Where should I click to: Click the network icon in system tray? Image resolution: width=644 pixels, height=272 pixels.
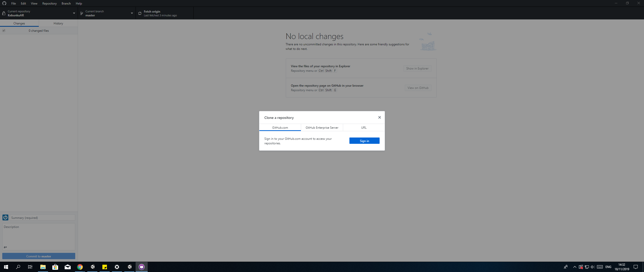click(587, 267)
